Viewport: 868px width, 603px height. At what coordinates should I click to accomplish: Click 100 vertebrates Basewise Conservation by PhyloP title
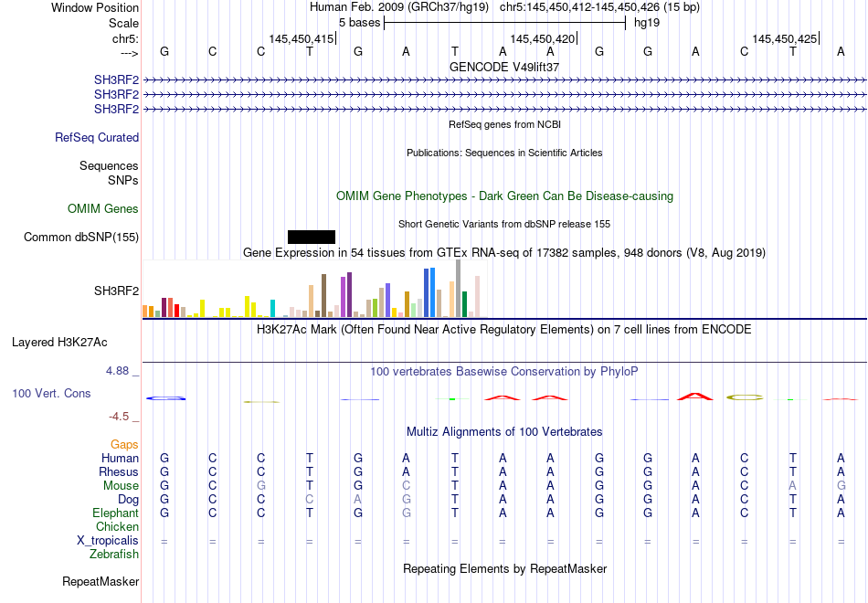click(x=504, y=372)
